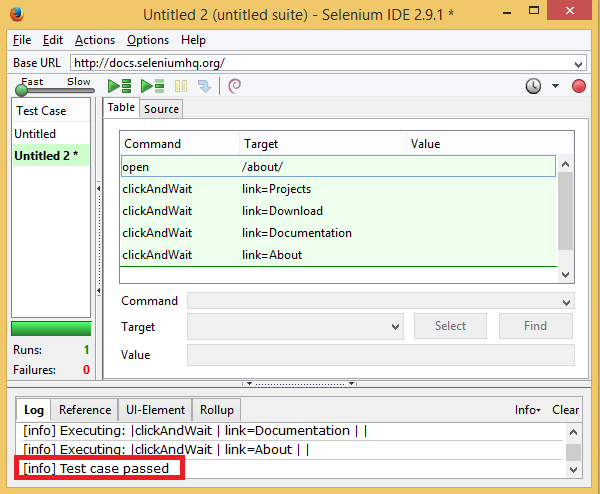Click the Step toolbar icon
Image resolution: width=600 pixels, height=494 pixels.
click(x=204, y=86)
